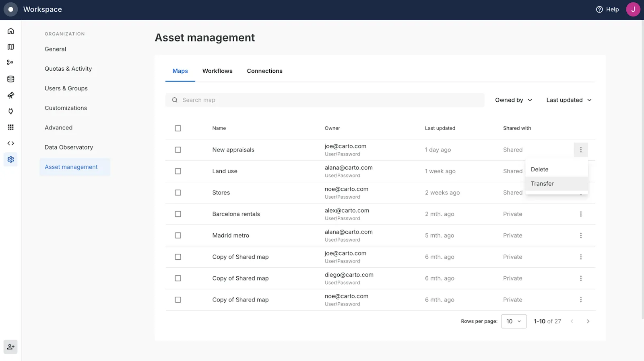The image size is (644, 361).
Task: Toggle the select-all checkbox in header
Action: [x=178, y=128]
